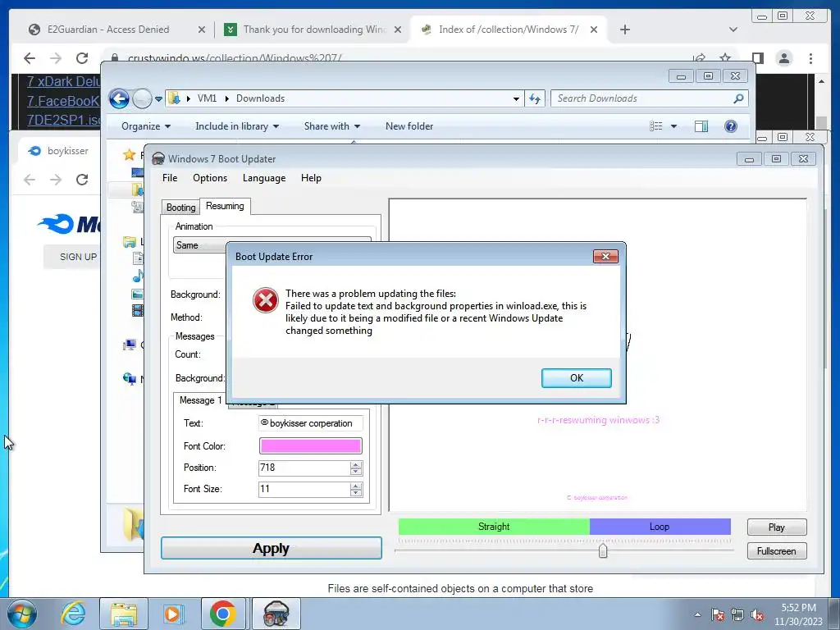Click New folder in Explorer toolbar
This screenshot has height=630, width=840.
click(x=409, y=126)
